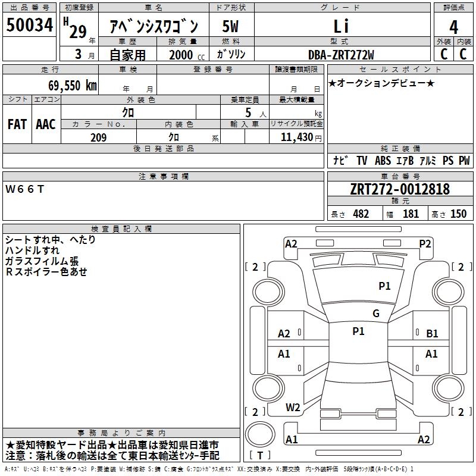The width and height of the screenshot is (476, 476).
Task: Select the AAC air conditioner cell
Action: click(46, 124)
